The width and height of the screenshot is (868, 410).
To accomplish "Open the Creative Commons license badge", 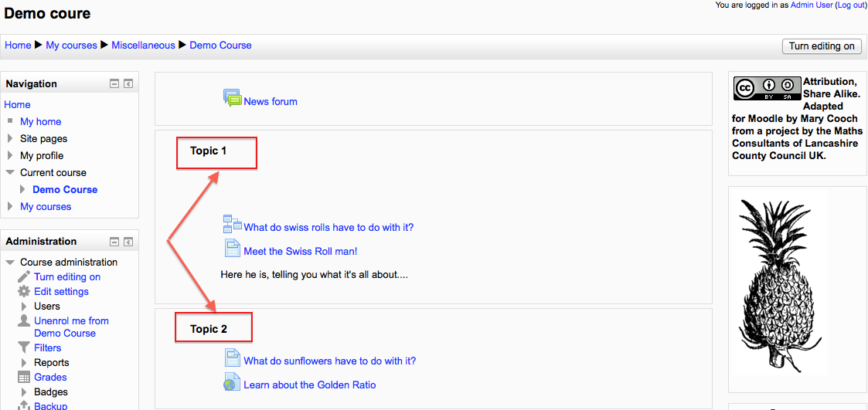I will (x=768, y=89).
